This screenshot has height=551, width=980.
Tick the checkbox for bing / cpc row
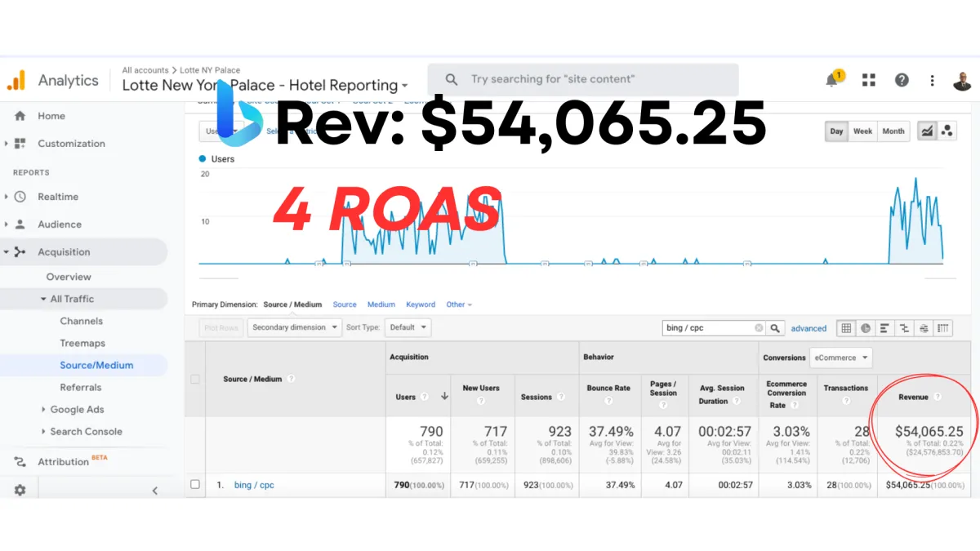[194, 484]
